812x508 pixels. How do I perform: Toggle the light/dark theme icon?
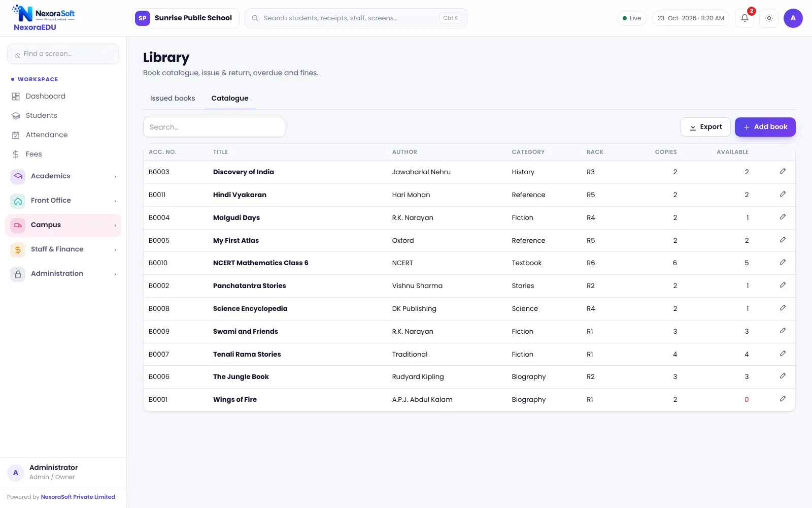pyautogui.click(x=769, y=18)
